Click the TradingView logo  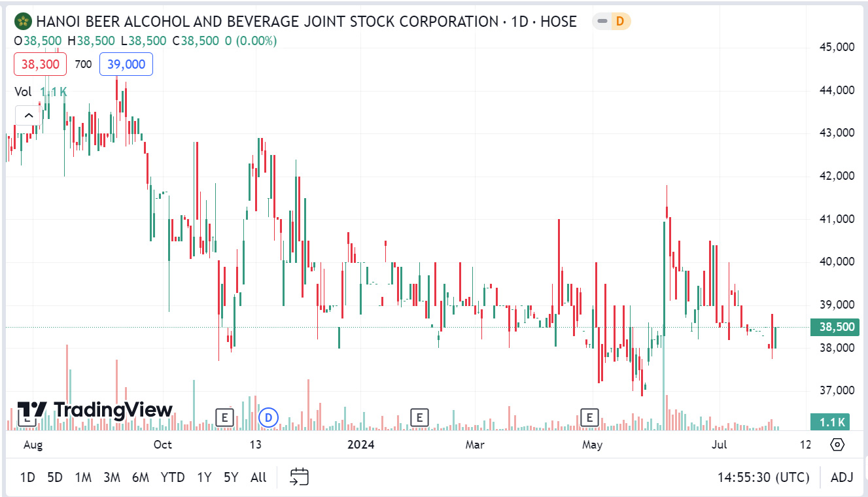[92, 411]
